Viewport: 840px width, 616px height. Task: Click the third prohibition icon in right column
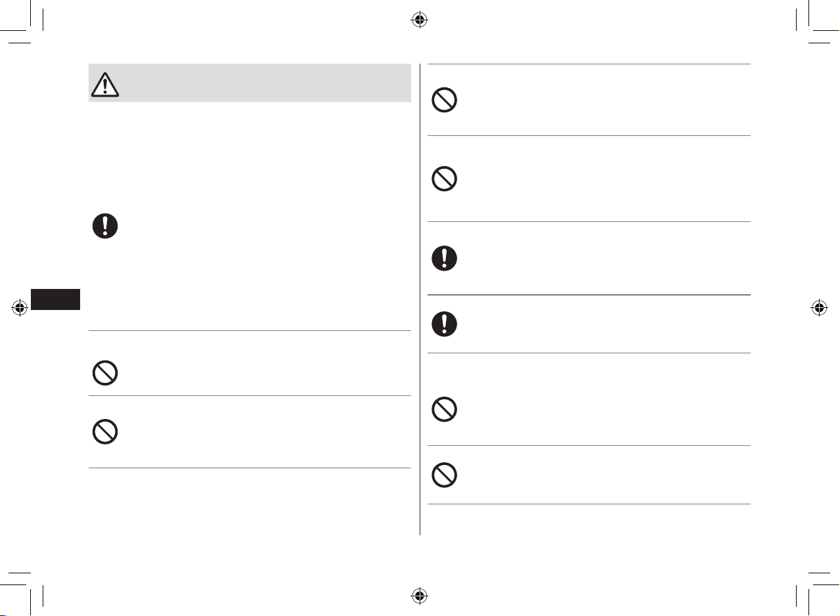click(x=444, y=410)
